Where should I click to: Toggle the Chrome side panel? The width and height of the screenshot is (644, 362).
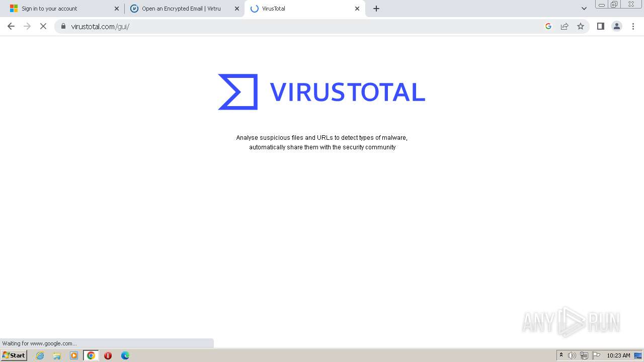click(x=600, y=26)
